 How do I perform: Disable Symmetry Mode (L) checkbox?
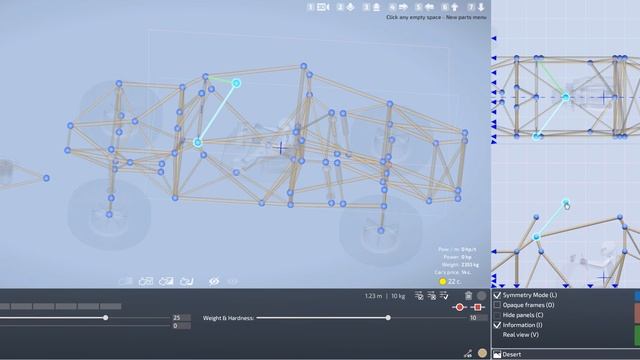497,295
